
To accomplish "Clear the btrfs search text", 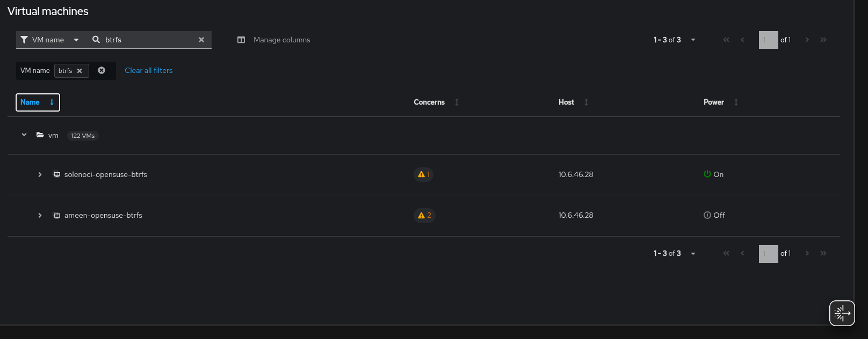I will 201,40.
